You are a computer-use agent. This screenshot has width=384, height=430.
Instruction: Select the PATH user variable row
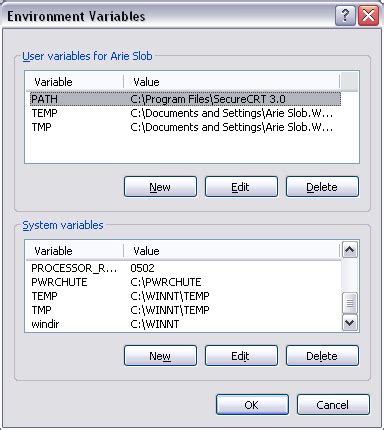click(x=185, y=99)
